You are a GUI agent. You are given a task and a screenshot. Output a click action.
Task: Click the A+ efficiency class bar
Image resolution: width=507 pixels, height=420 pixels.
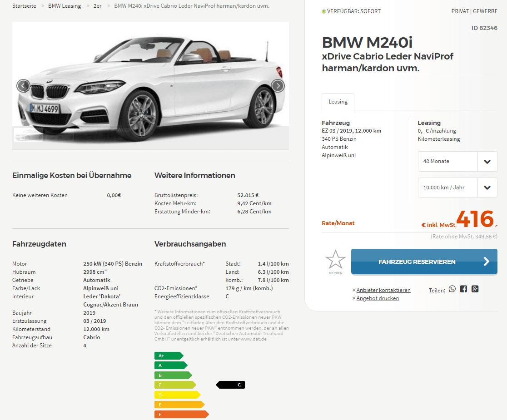(169, 356)
